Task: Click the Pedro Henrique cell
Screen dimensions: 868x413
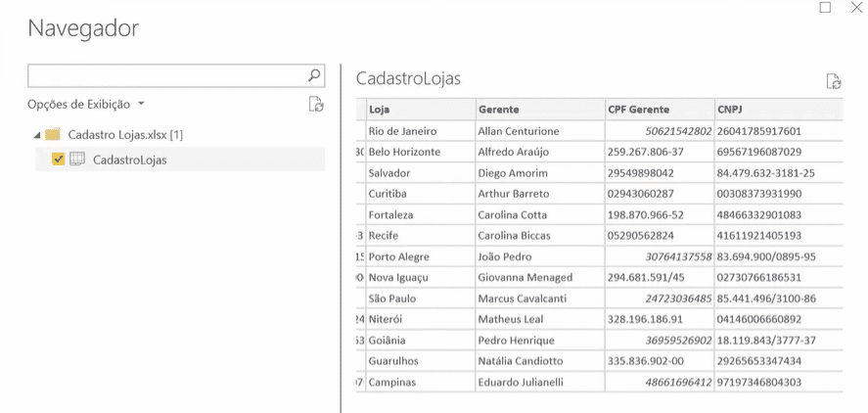Action: [540, 340]
